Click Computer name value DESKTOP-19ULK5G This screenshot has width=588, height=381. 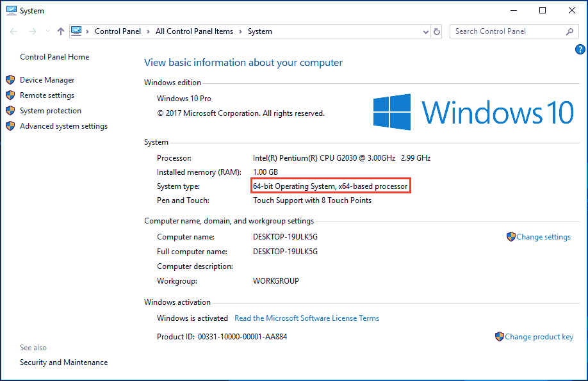click(x=286, y=237)
